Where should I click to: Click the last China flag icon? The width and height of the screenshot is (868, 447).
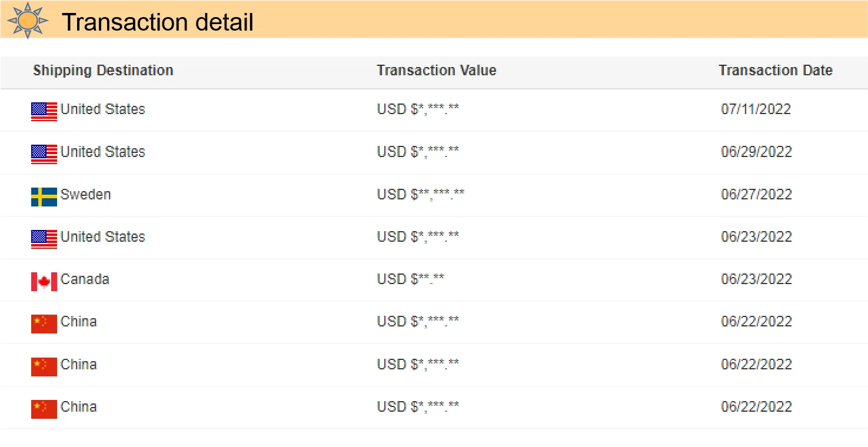44,409
